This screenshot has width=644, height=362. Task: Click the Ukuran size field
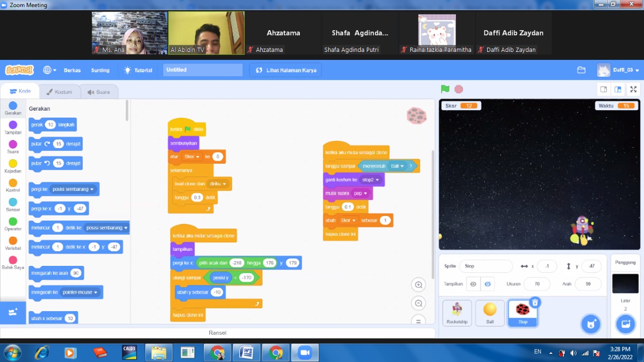537,284
